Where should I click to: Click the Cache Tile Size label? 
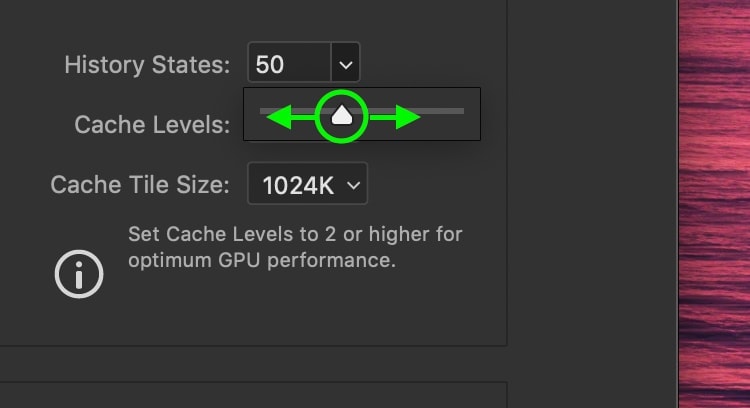[x=140, y=185]
